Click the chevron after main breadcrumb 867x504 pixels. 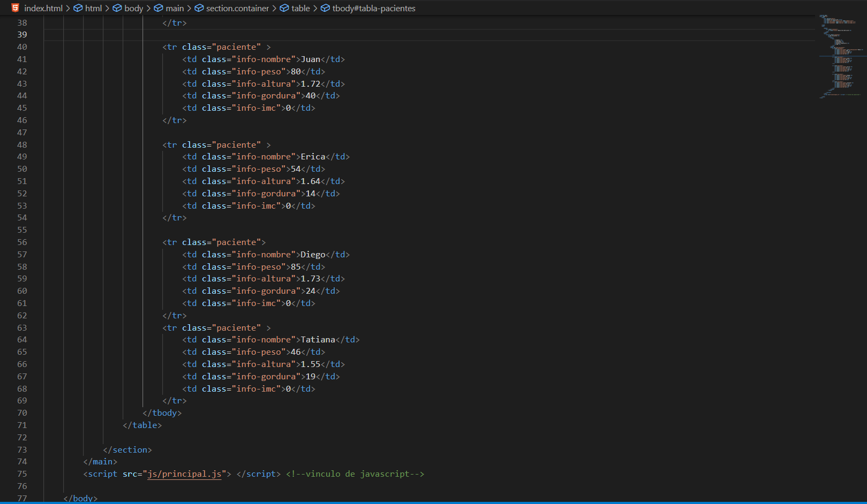[190, 9]
